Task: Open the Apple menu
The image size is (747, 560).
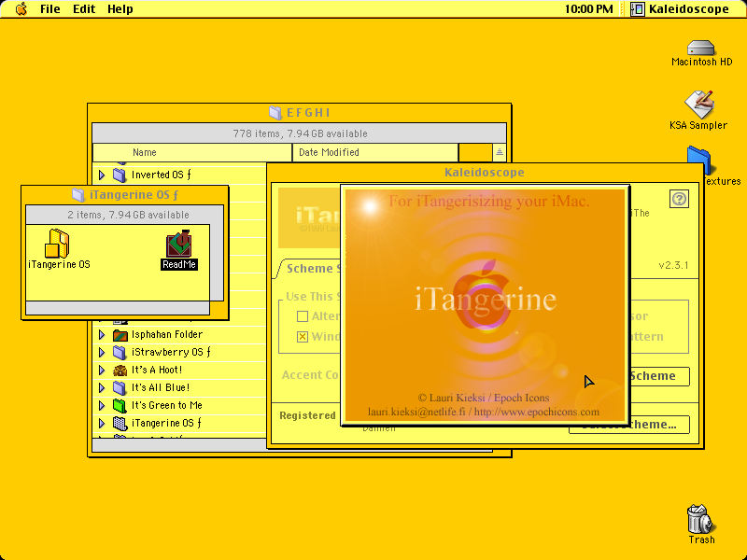Action: tap(21, 8)
